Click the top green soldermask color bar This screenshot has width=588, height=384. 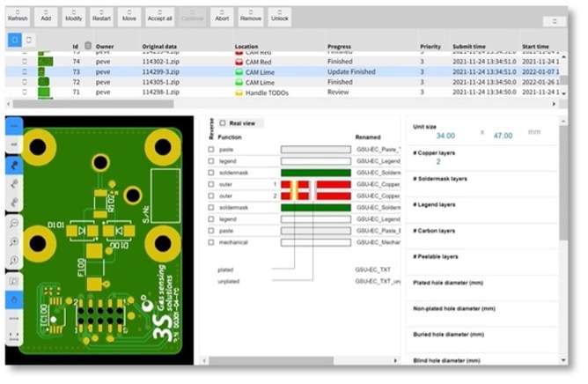pos(315,173)
